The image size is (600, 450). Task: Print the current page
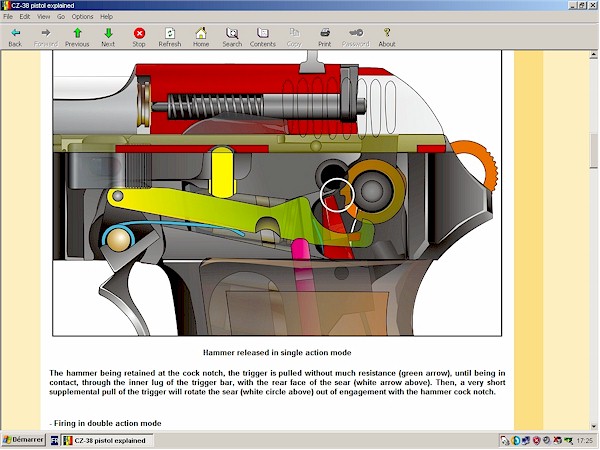point(324,37)
